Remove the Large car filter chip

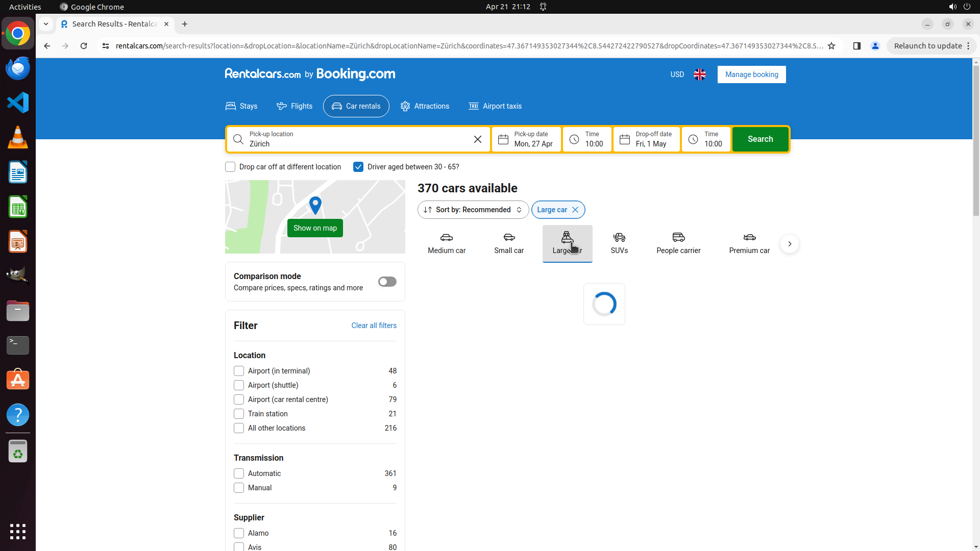(x=575, y=210)
